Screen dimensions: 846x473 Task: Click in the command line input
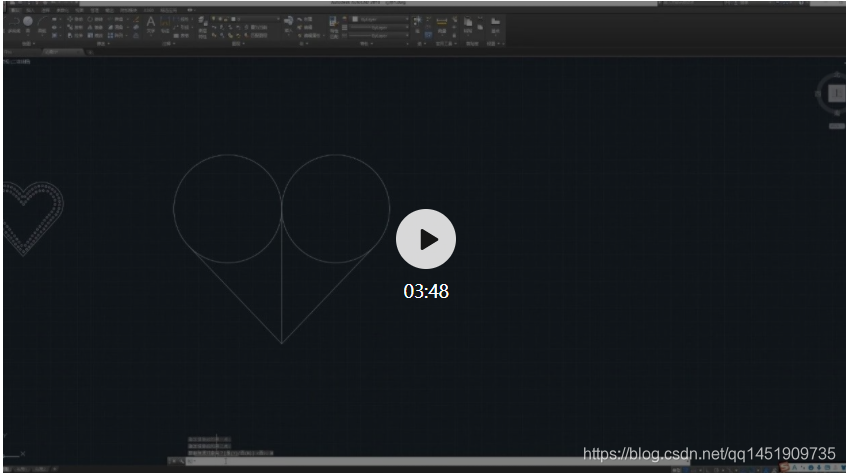click(x=437, y=462)
